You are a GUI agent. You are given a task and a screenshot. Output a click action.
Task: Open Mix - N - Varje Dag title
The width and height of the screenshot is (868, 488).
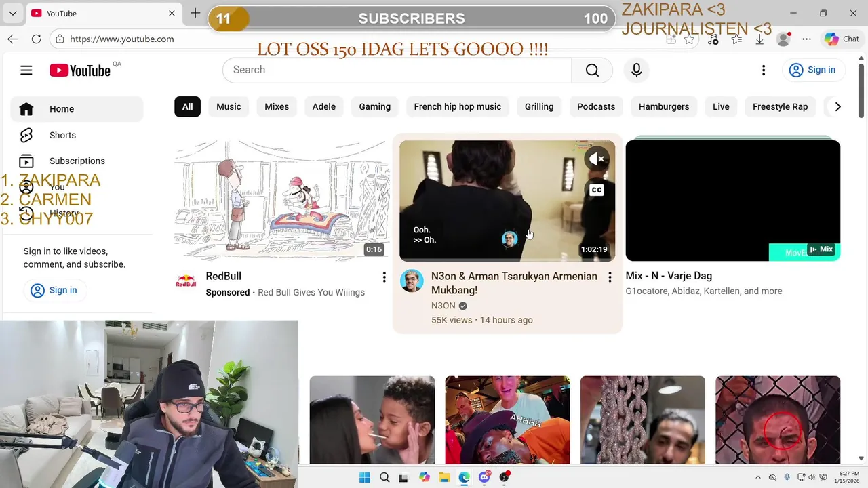(669, 276)
